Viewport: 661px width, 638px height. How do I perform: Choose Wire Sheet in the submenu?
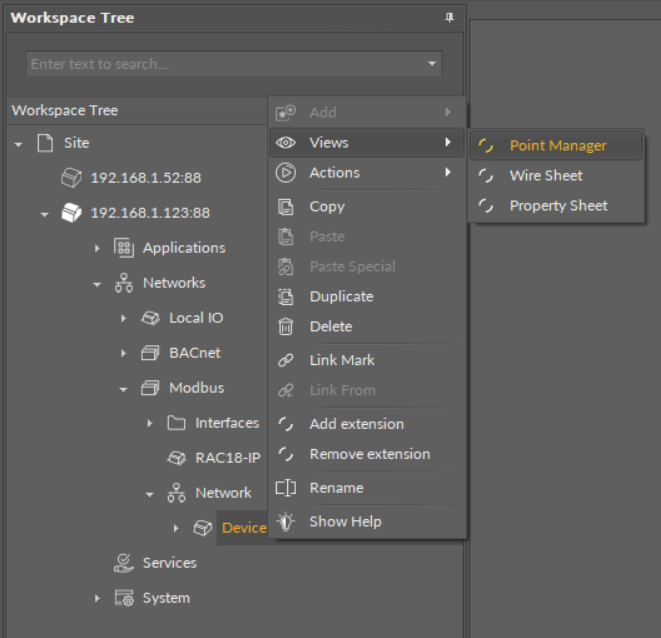pyautogui.click(x=545, y=176)
